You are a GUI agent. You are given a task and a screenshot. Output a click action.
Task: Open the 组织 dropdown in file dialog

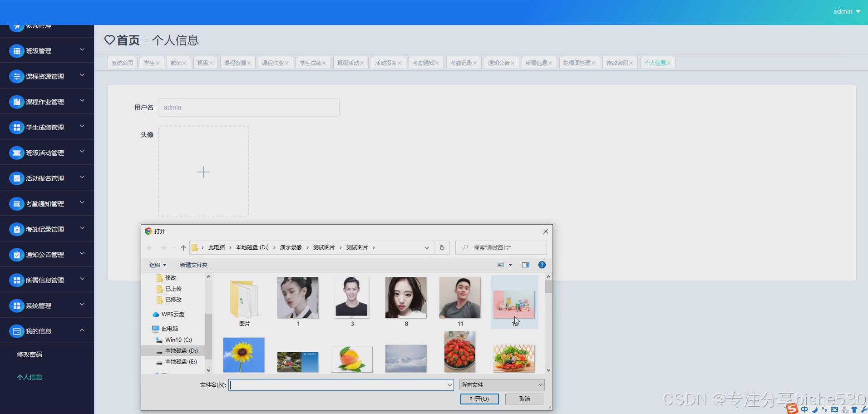(158, 265)
